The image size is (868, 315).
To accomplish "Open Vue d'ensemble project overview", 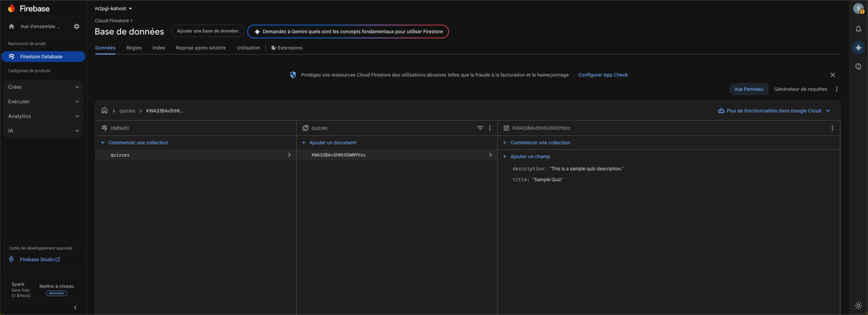I will coord(40,26).
